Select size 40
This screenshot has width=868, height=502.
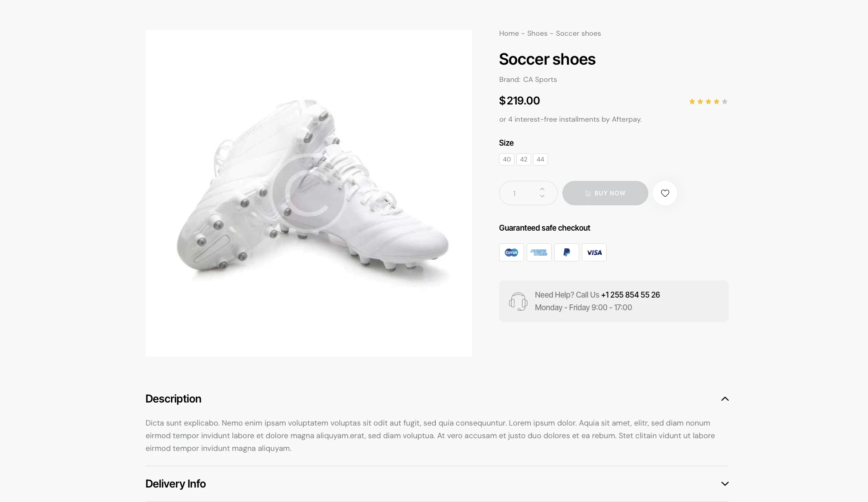coord(506,159)
